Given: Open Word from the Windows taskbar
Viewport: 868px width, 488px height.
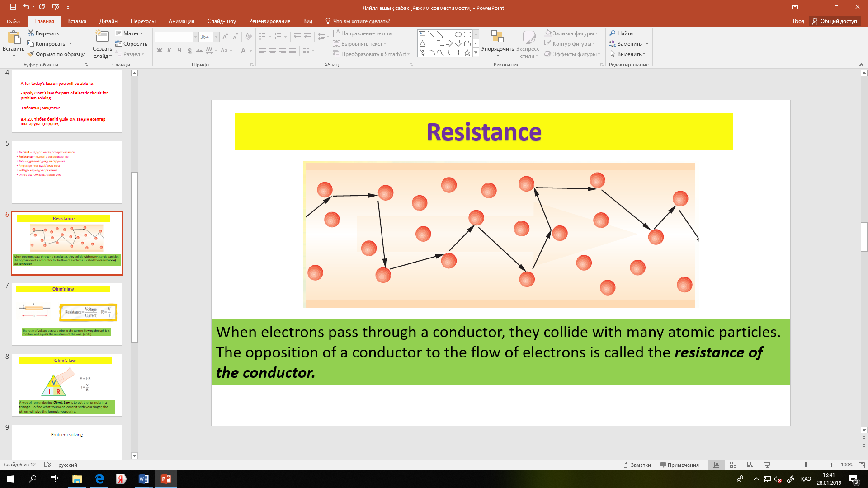Looking at the screenshot, I should coord(144,479).
